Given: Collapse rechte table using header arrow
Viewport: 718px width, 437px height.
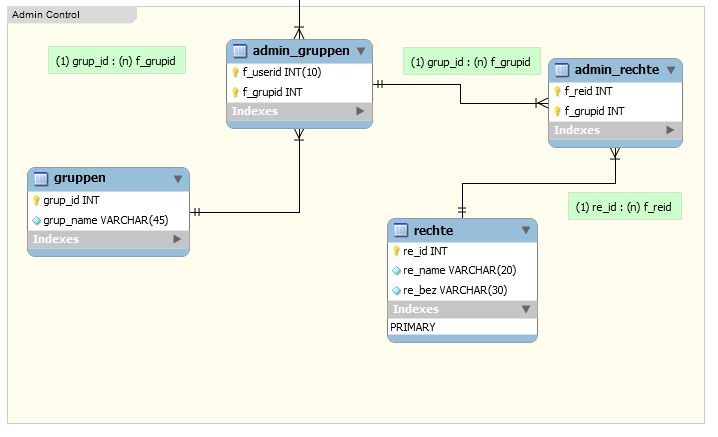Looking at the screenshot, I should (x=526, y=231).
